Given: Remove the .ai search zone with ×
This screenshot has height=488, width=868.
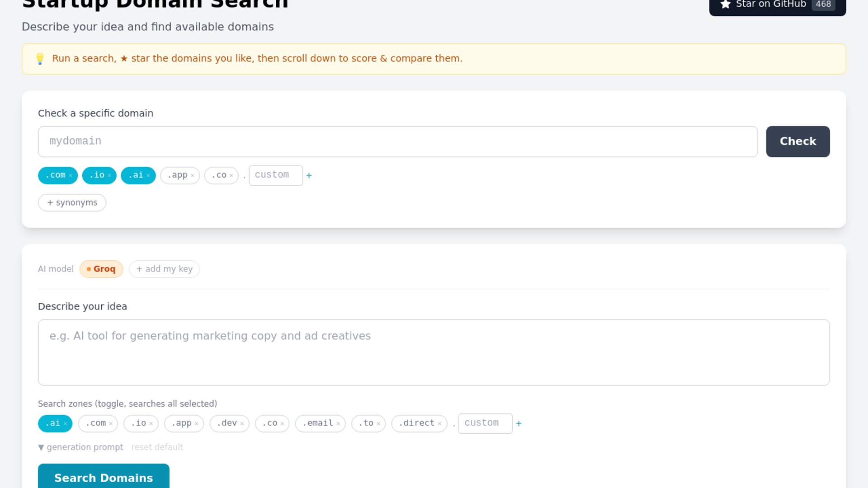Looking at the screenshot, I should [65, 424].
